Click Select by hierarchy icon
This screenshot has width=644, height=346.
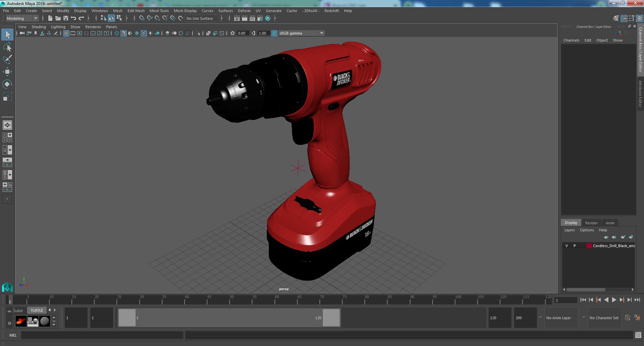103,18
